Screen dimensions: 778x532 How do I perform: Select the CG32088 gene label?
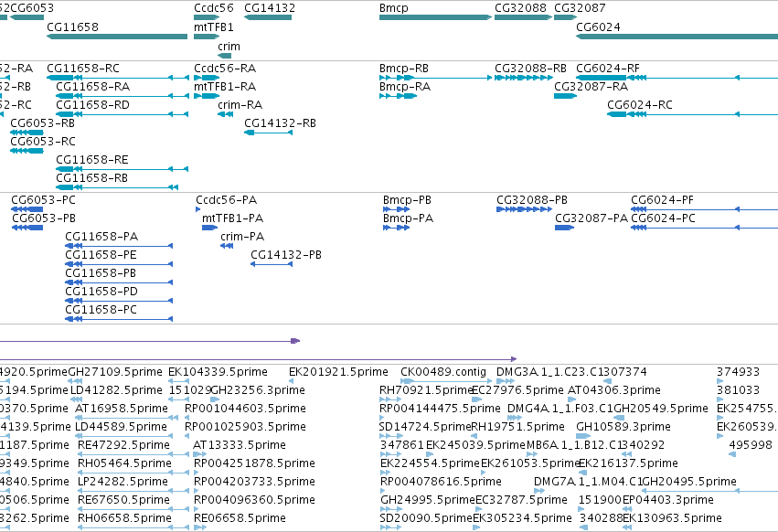pos(520,8)
